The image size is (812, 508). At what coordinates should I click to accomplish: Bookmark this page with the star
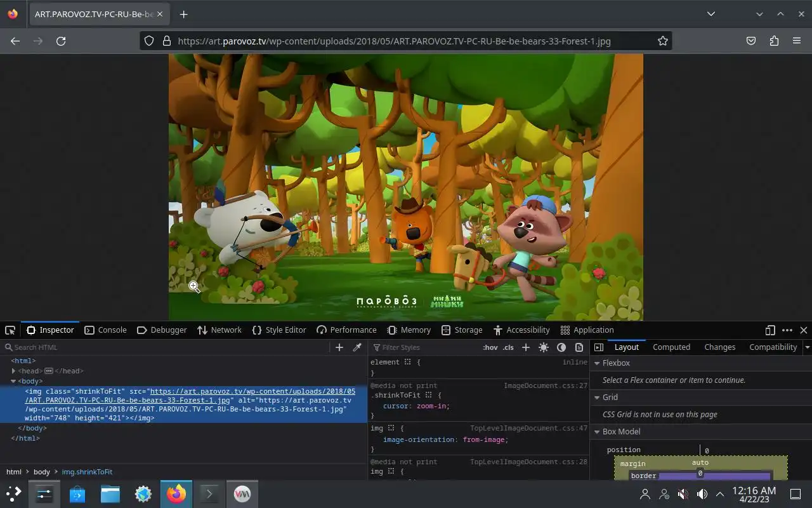[x=663, y=41]
